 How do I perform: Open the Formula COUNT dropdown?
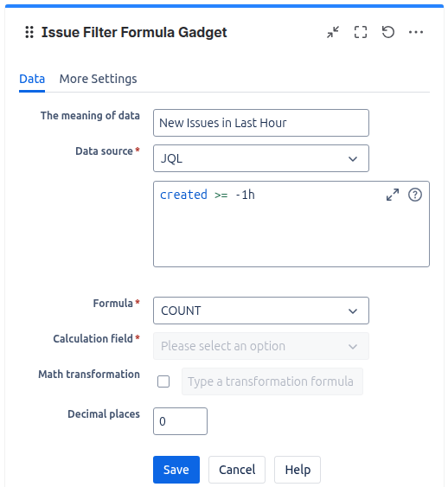(x=261, y=311)
